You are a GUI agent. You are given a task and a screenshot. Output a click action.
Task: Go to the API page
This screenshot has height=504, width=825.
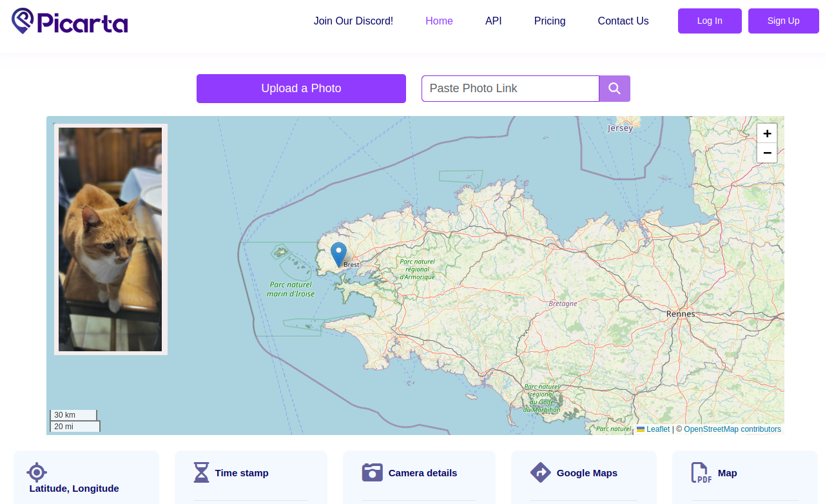(x=493, y=21)
